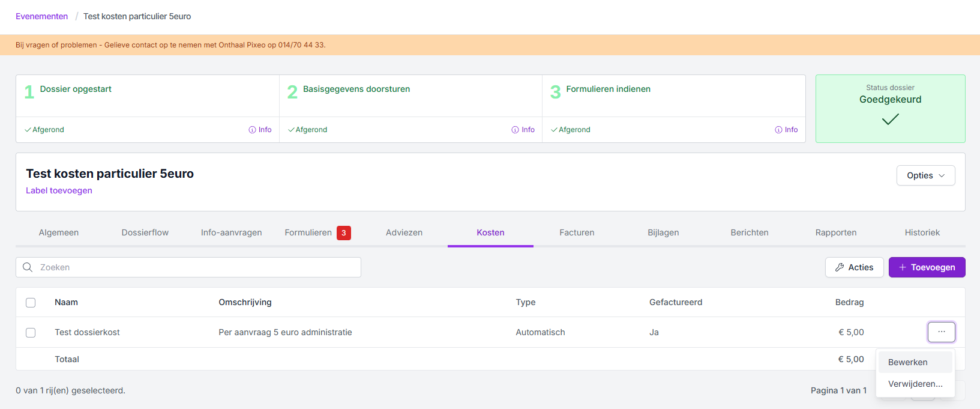This screenshot has width=980, height=409.
Task: Click the Label toevoegen link
Action: click(59, 190)
